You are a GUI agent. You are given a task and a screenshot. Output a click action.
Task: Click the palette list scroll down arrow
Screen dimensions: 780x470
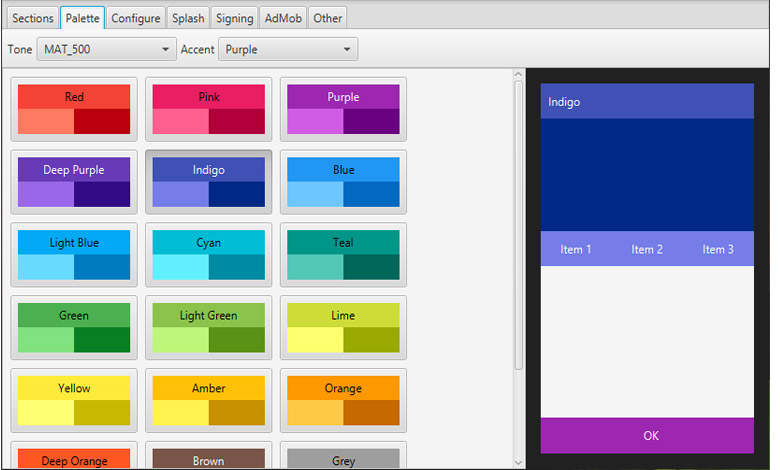(x=518, y=463)
